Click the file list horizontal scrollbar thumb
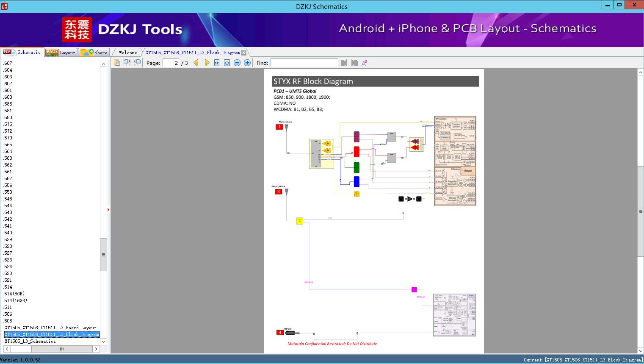 62,349
